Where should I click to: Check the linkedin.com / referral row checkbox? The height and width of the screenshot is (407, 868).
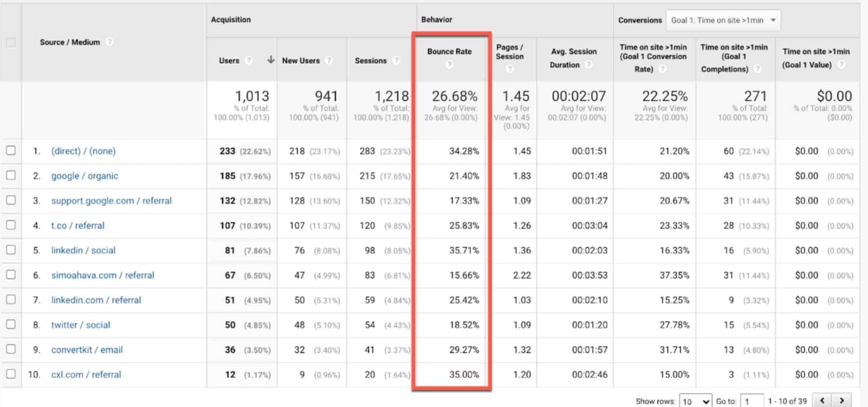(10, 300)
